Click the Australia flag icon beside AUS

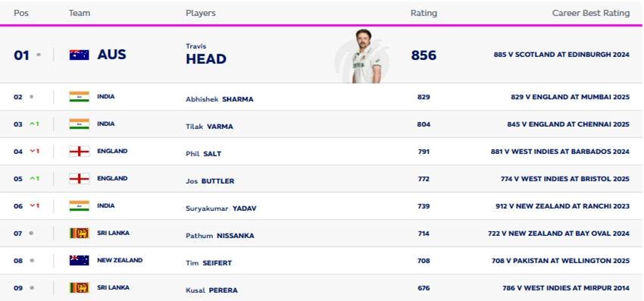(80, 55)
